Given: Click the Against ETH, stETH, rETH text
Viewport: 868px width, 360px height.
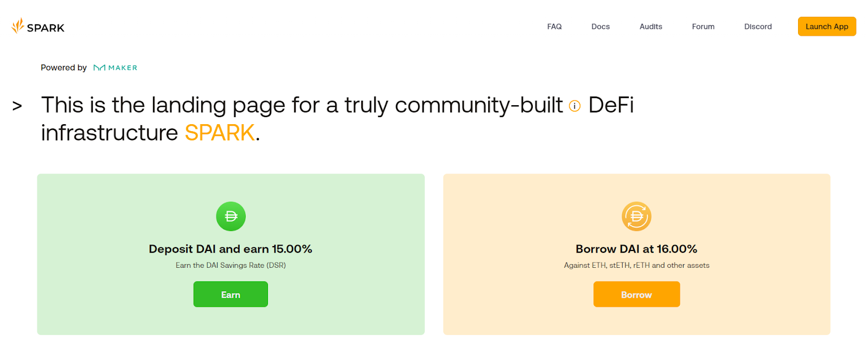Looking at the screenshot, I should click(636, 265).
